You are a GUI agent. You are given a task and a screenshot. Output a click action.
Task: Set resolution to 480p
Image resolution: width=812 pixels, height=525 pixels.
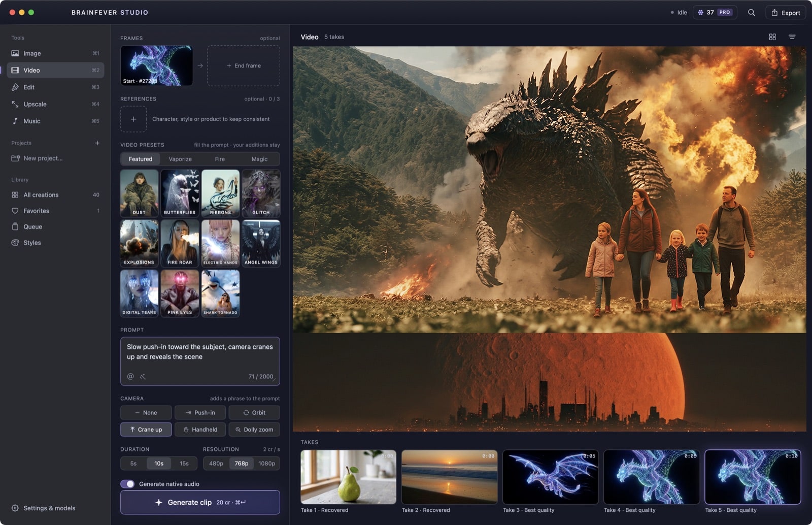216,464
